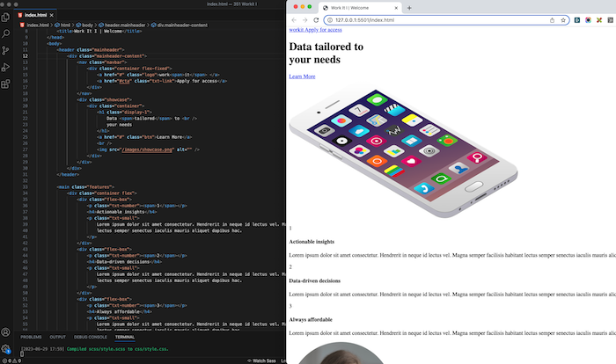The height and width of the screenshot is (364, 616).
Task: Click the Data-driven decisions heading
Action: [x=315, y=280]
